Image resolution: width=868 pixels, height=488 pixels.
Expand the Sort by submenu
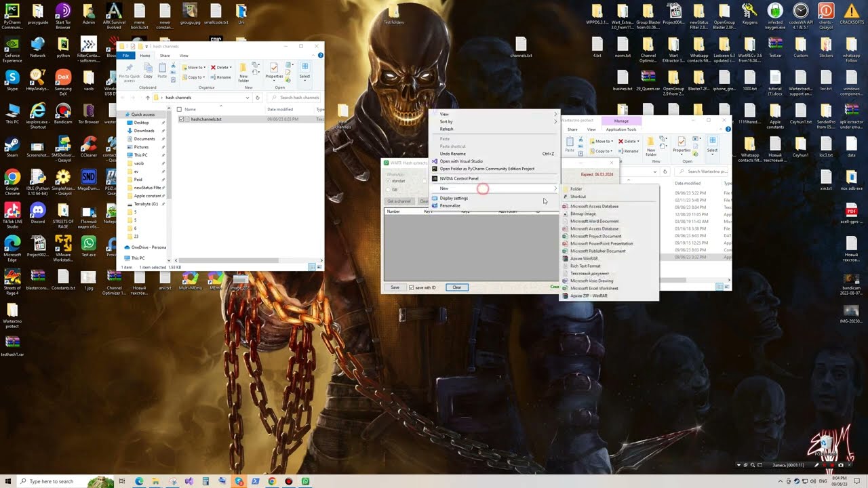pos(495,121)
